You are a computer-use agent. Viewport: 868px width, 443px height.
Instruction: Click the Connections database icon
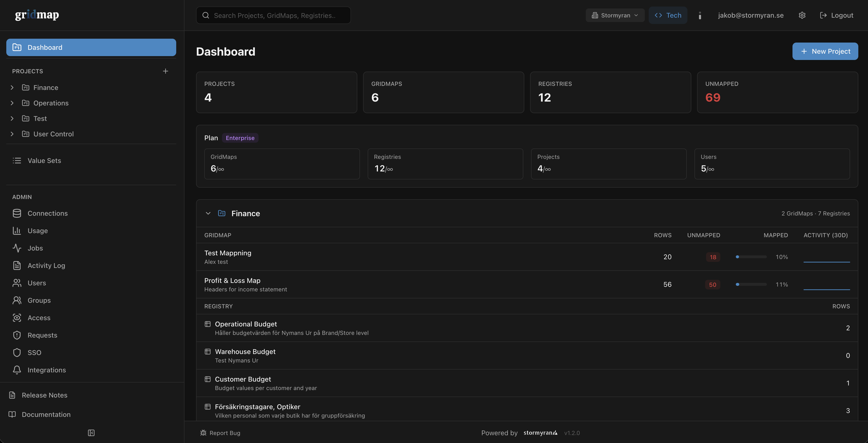(17, 214)
